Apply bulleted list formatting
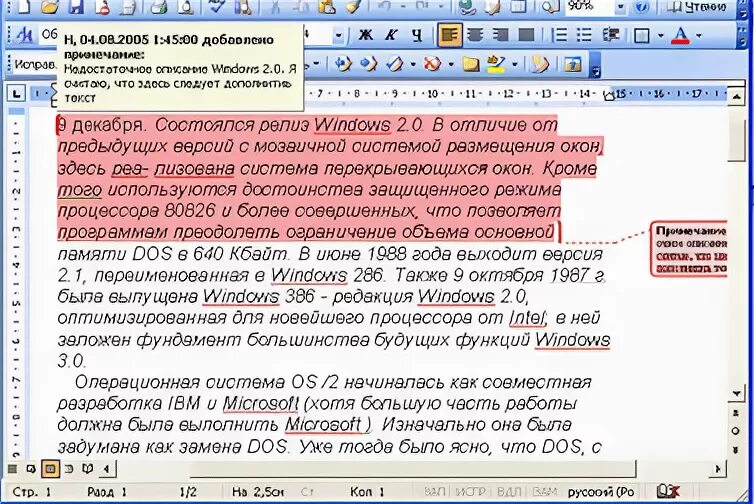 pyautogui.click(x=584, y=35)
